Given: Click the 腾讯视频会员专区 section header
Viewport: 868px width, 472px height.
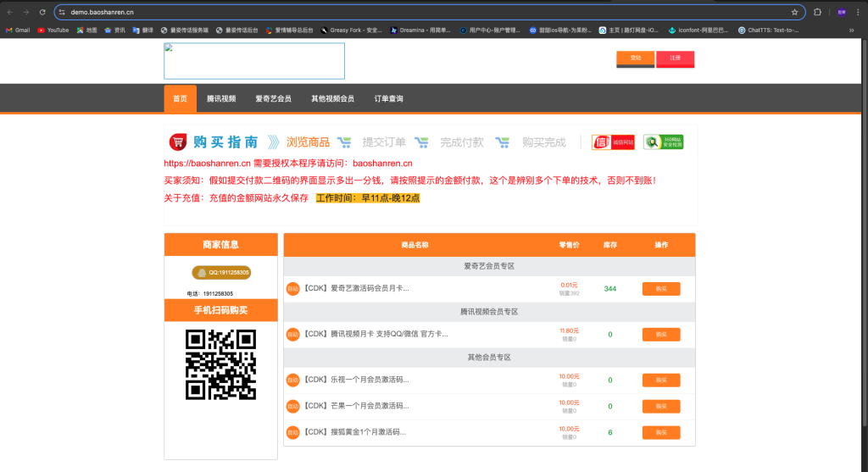Looking at the screenshot, I should [x=489, y=312].
